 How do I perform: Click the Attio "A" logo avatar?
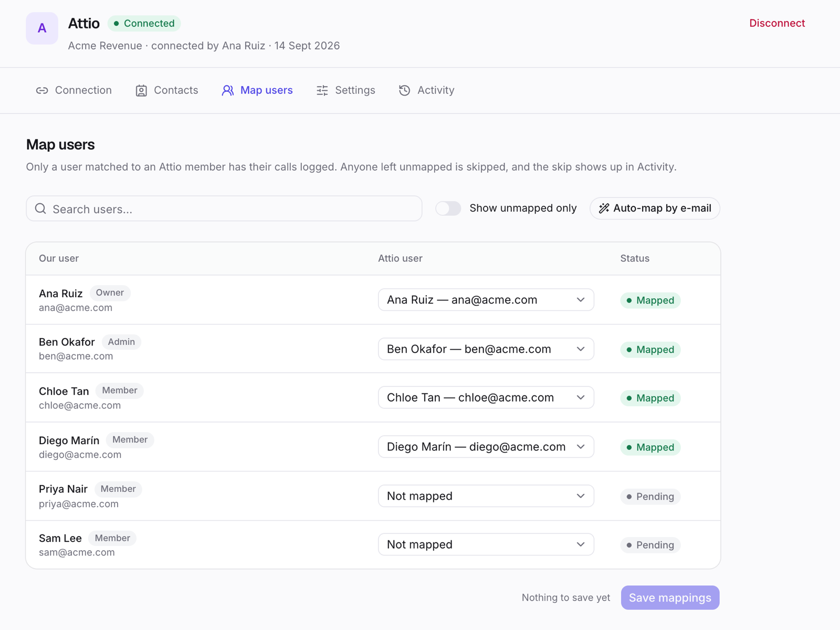point(42,28)
